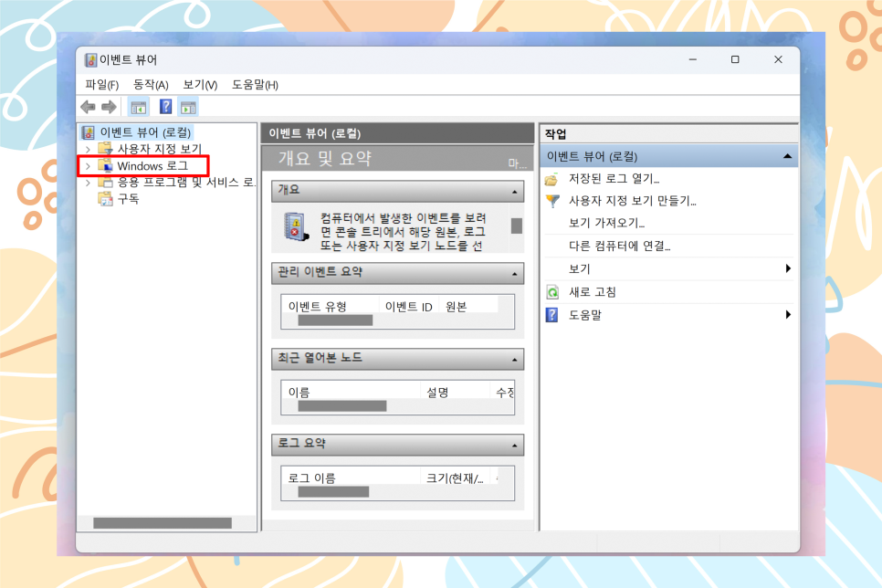Open the 도움말 submenu arrow in 작업
The width and height of the screenshot is (882, 588).
pos(789,314)
